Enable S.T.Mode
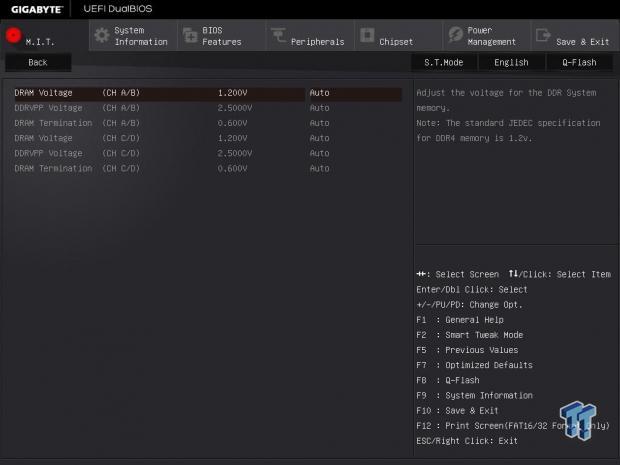Image resolution: width=620 pixels, height=465 pixels. (443, 62)
